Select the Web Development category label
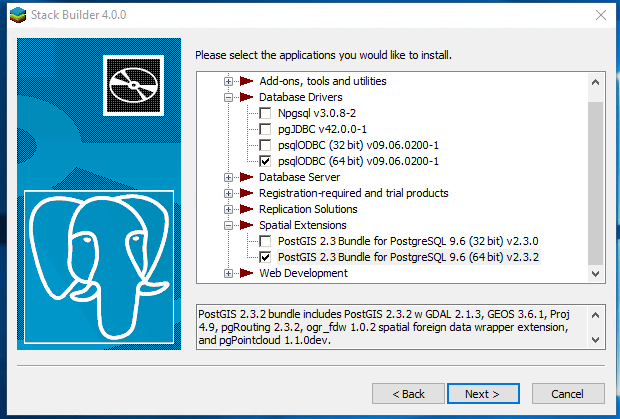This screenshot has width=620, height=419. pos(303,273)
